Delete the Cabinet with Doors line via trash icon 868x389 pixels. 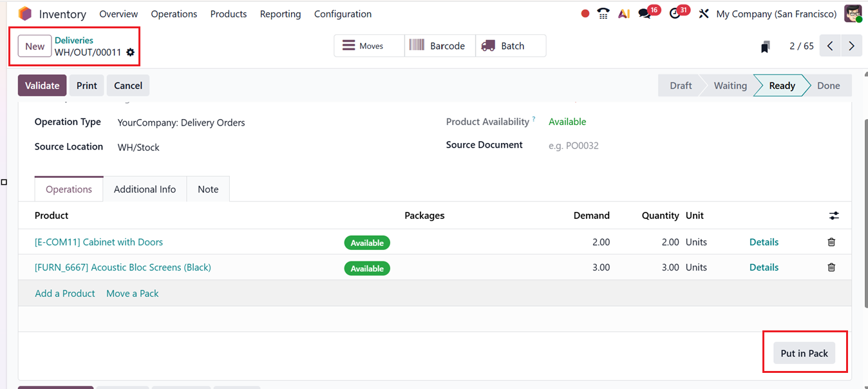pos(831,242)
